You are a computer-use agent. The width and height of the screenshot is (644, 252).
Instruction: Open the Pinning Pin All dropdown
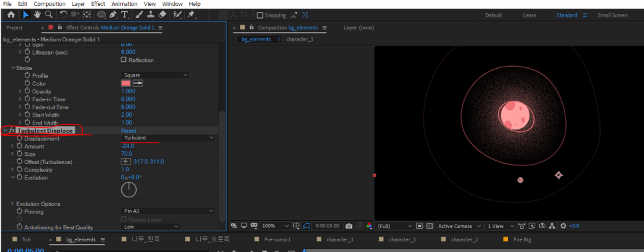(168, 211)
